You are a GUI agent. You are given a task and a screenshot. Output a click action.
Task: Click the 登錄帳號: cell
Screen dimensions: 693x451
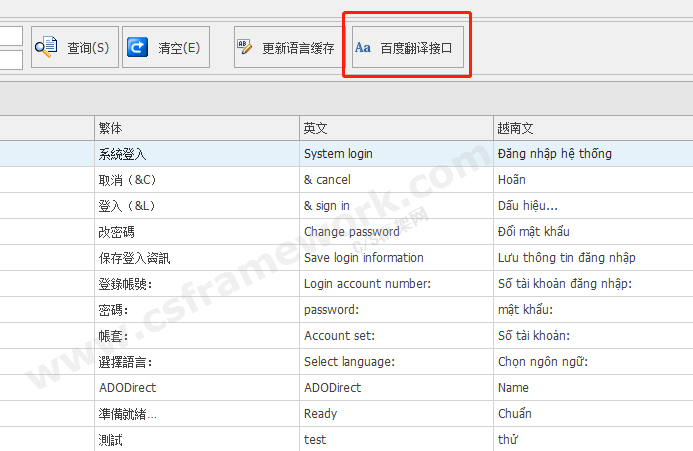(x=125, y=284)
